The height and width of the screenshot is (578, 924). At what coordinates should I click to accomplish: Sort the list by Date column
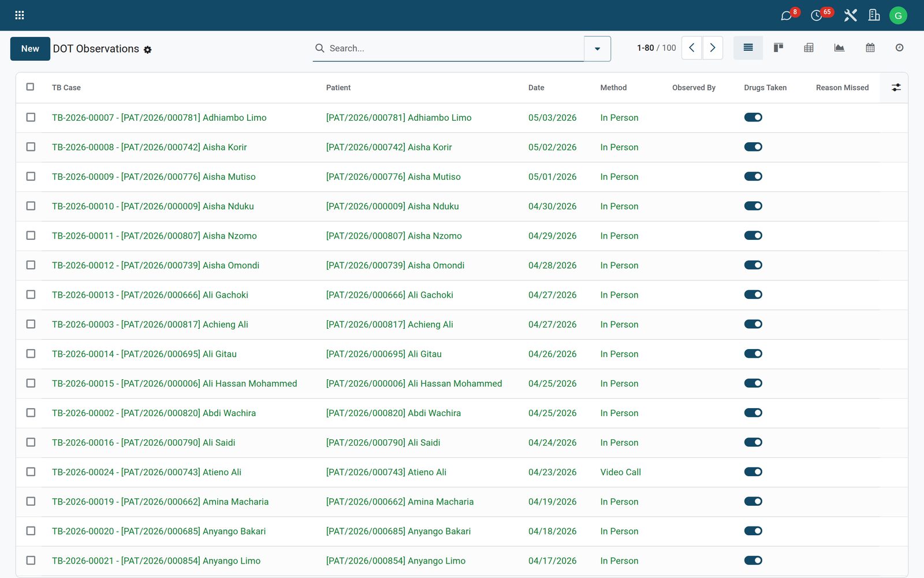[x=536, y=88]
